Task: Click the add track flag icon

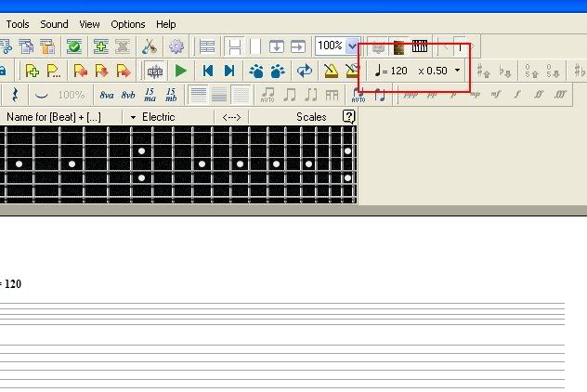Action: [32, 71]
